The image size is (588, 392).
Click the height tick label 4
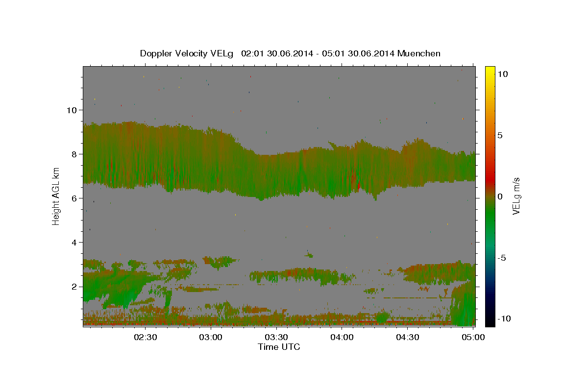(x=73, y=242)
